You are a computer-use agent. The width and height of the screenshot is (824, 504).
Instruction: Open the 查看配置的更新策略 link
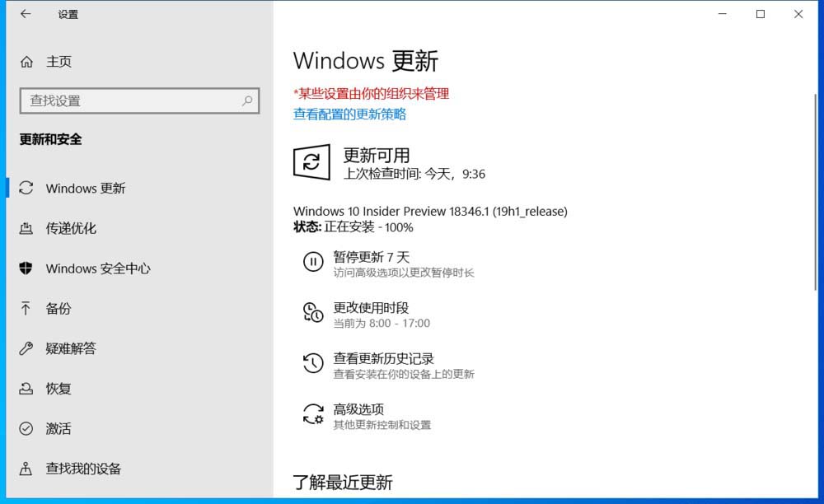coord(349,114)
